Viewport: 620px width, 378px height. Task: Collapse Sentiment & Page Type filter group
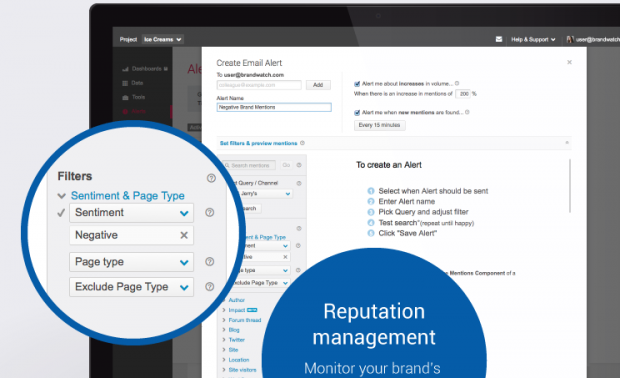61,196
